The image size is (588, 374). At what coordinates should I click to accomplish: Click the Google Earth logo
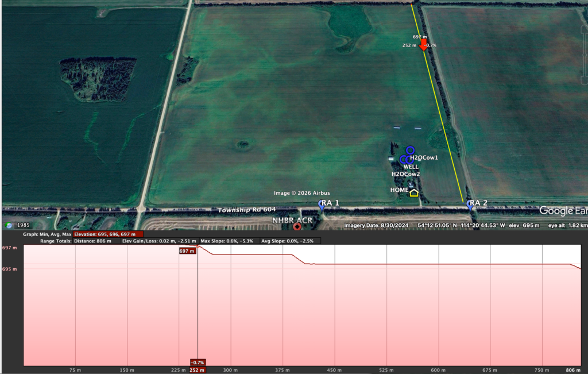click(x=562, y=211)
